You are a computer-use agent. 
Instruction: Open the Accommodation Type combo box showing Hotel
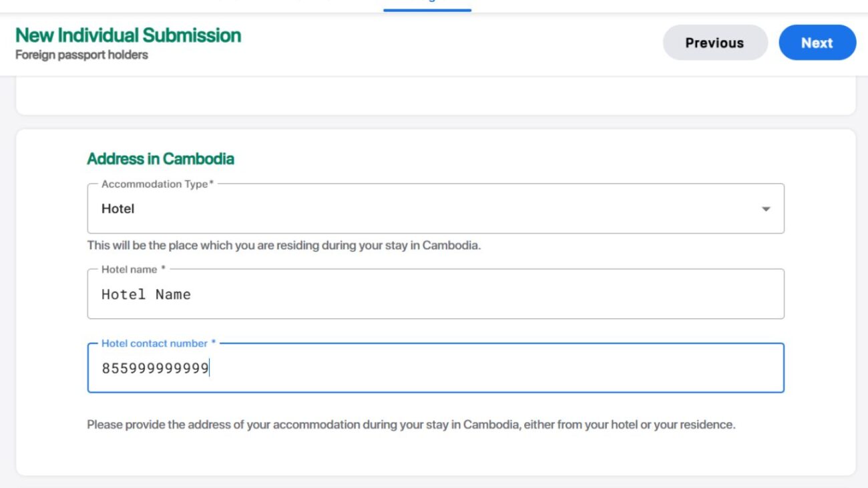[427, 209]
